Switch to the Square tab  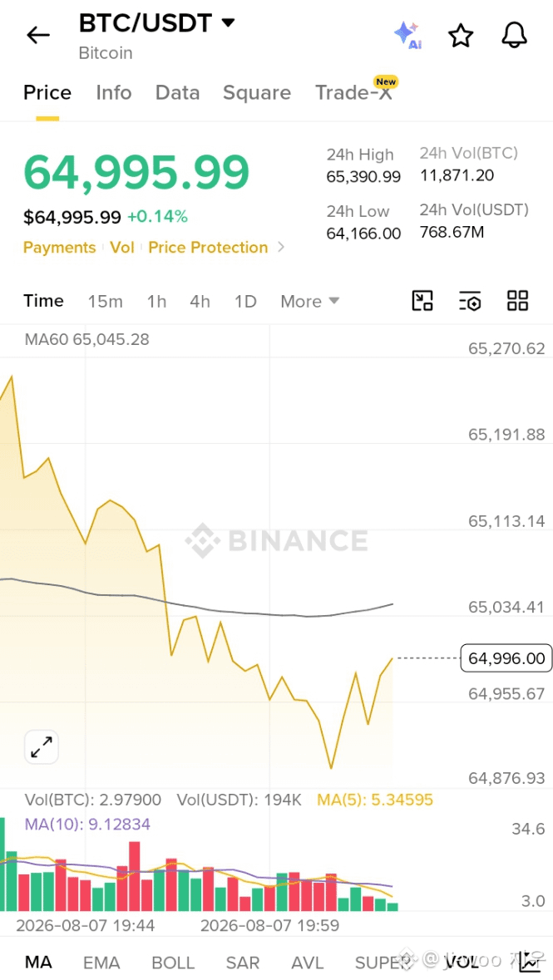tap(257, 92)
